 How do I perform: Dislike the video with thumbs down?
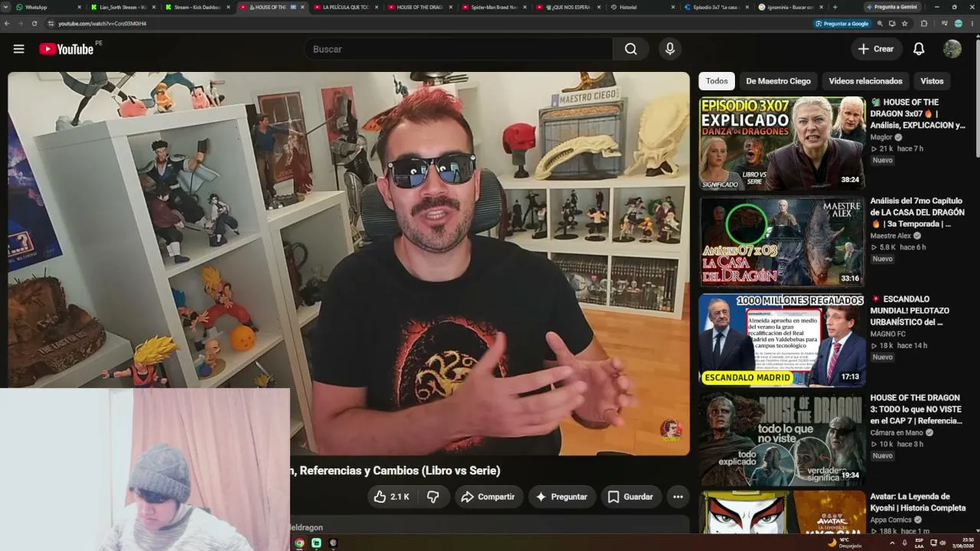(433, 497)
